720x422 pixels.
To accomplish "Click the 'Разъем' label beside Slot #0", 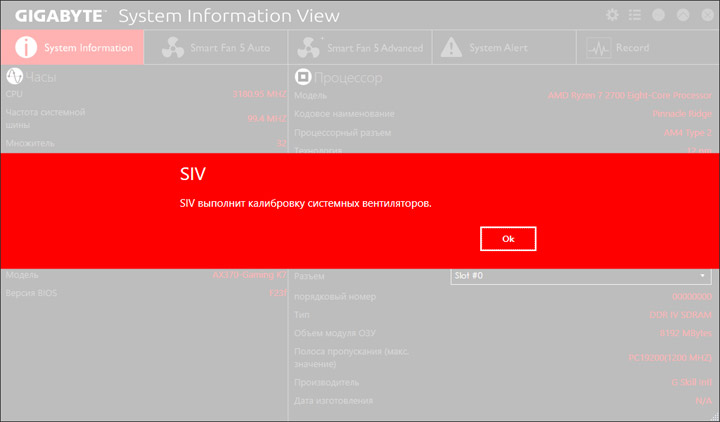I will point(309,276).
